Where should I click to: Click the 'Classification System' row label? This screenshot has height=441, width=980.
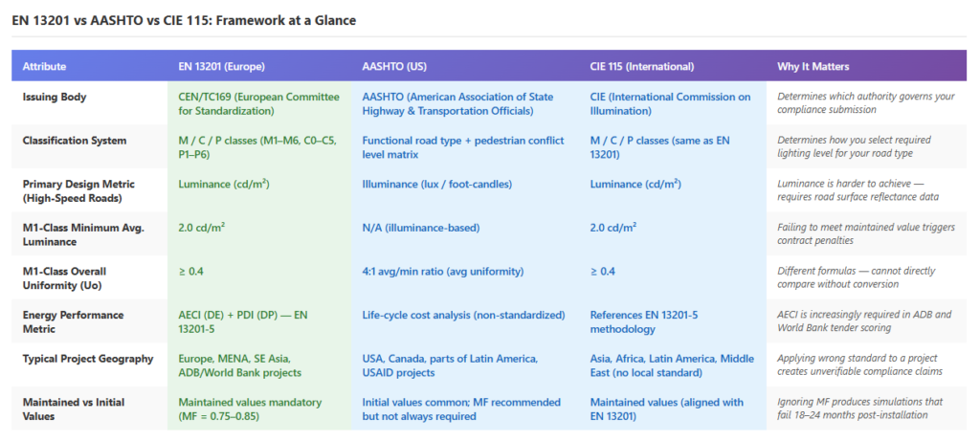pyautogui.click(x=75, y=141)
